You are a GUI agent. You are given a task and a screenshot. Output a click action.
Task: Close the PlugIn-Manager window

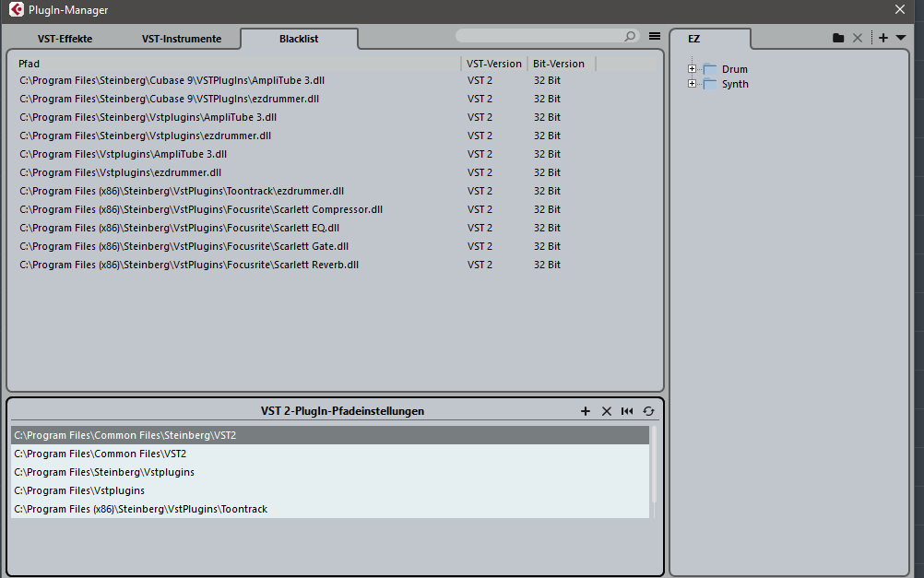(900, 9)
